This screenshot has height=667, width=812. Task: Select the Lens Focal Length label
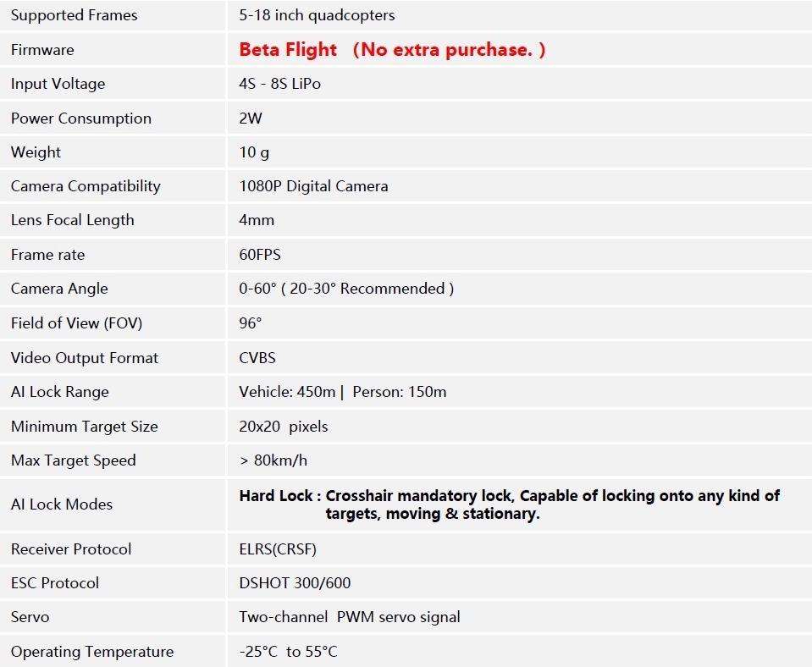coord(73,220)
